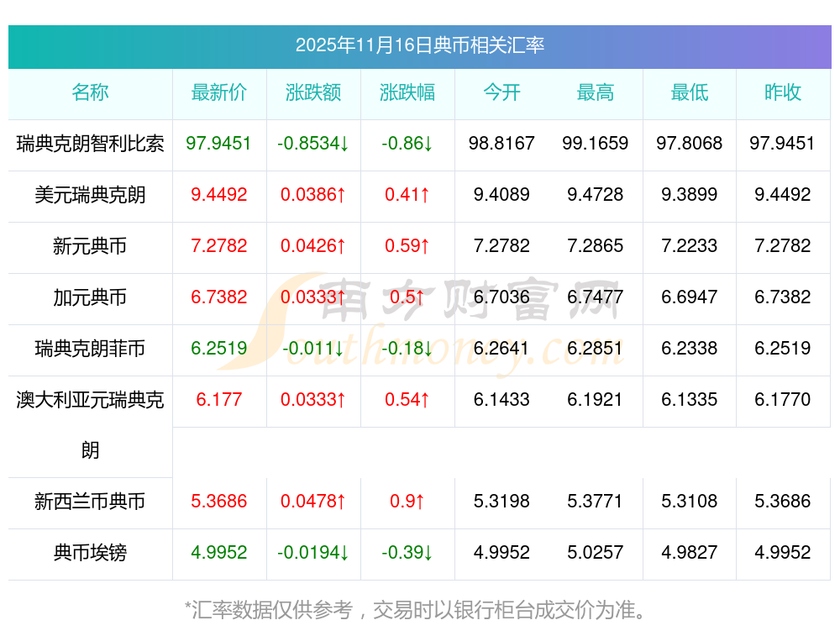Click the 最高 column header
The height and width of the screenshot is (636, 840).
596,92
